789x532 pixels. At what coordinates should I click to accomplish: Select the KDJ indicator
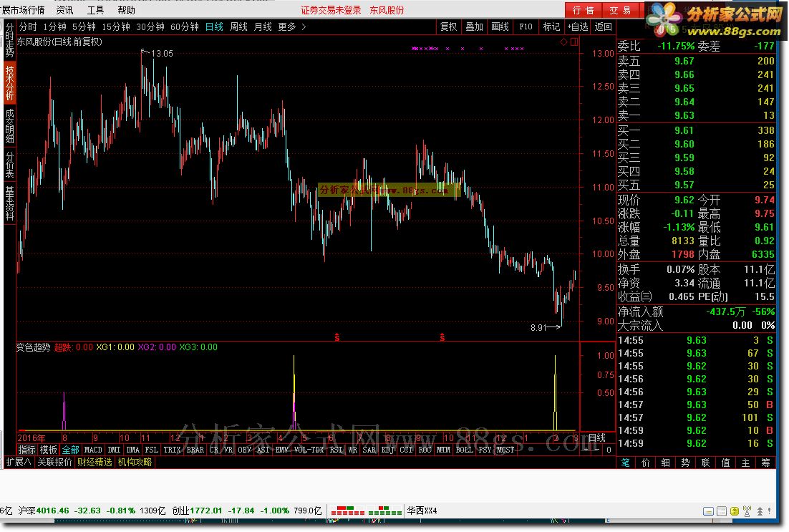pyautogui.click(x=387, y=450)
